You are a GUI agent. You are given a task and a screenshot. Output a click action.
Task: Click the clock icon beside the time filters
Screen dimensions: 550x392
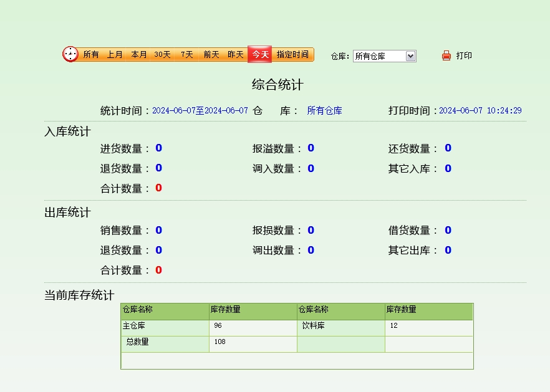pyautogui.click(x=70, y=54)
